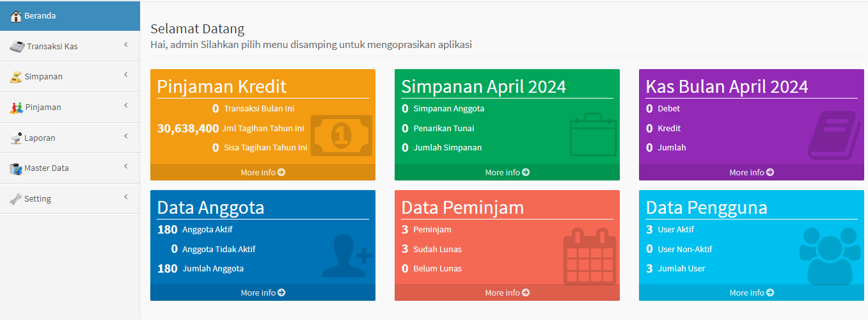Click the Simpanan Anggota label
Image resolution: width=868 pixels, height=320 pixels.
(x=449, y=109)
